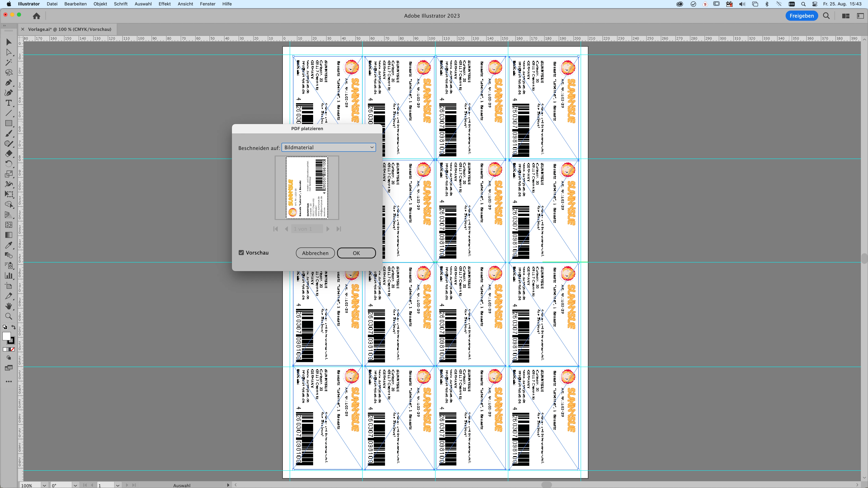Reset to default fill and stroke

point(5,327)
